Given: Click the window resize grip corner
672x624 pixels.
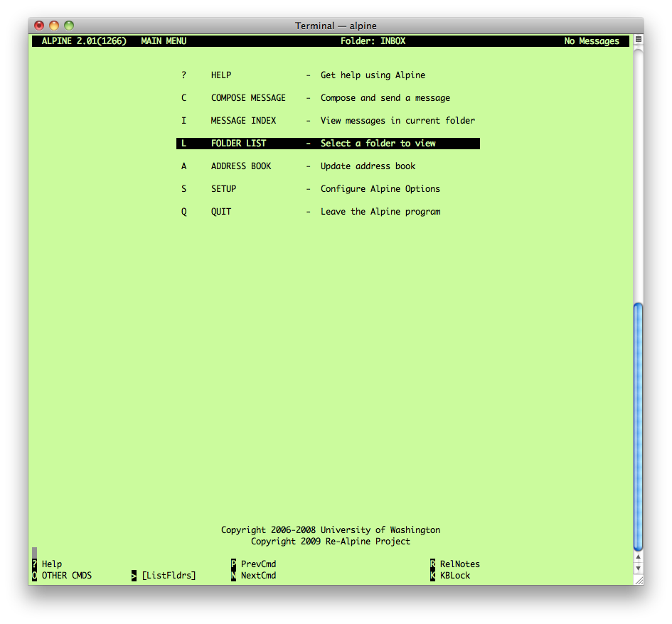Looking at the screenshot, I should coord(638,580).
